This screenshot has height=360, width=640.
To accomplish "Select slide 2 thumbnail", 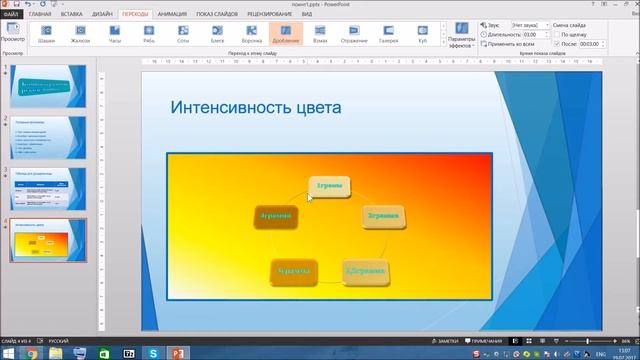I will point(48,138).
